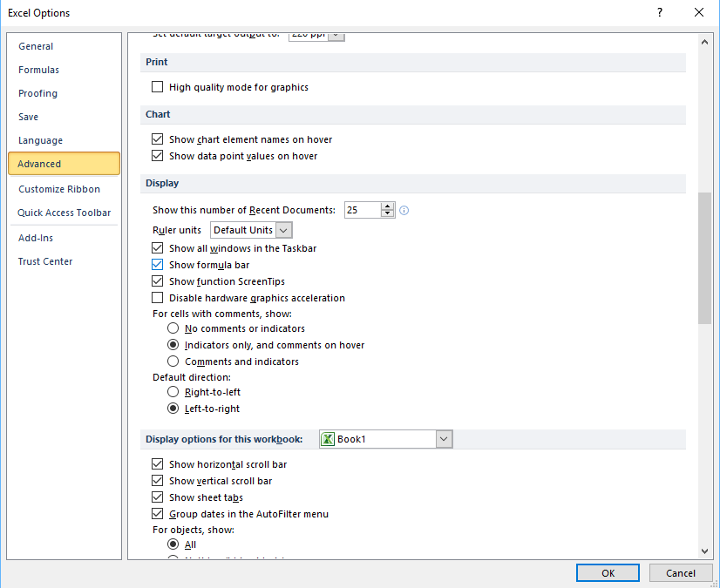Screen dimensions: 720x588
Task: Decrease the Recent Documents spinner value
Action: (388, 214)
